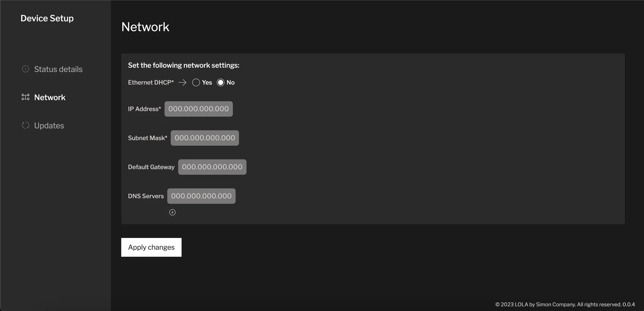The height and width of the screenshot is (311, 644).
Task: Click the Apply changes button
Action: click(151, 247)
